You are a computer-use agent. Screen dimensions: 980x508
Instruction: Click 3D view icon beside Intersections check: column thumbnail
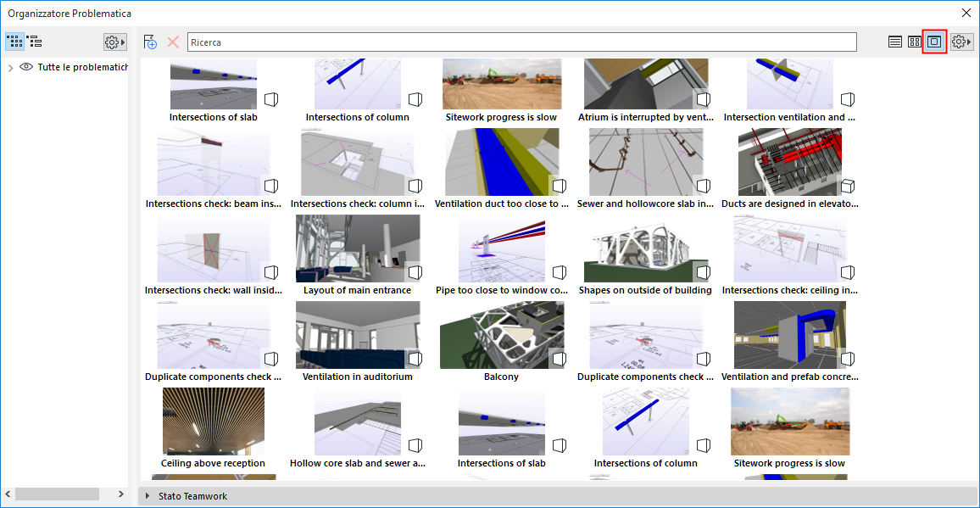[415, 186]
